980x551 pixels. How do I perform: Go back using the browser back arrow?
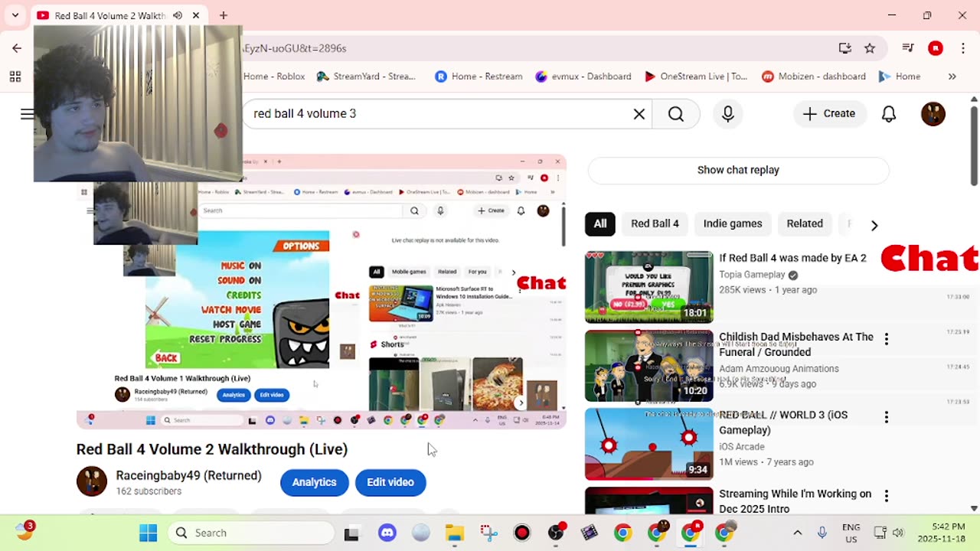click(17, 48)
